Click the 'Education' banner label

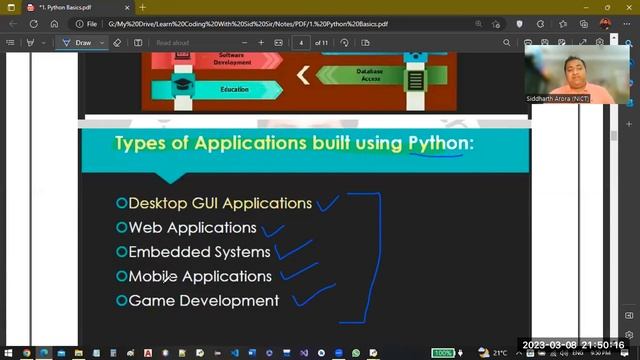[x=234, y=89]
